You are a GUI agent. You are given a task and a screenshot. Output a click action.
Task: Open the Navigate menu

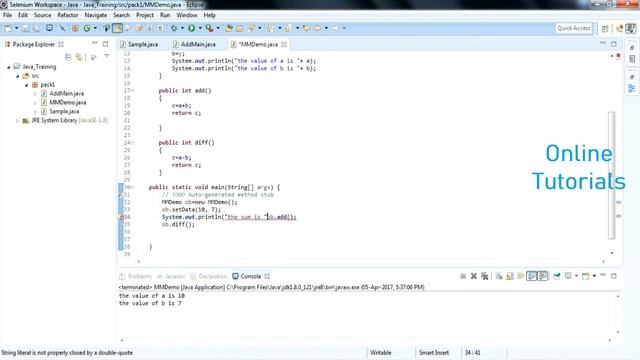coord(96,15)
